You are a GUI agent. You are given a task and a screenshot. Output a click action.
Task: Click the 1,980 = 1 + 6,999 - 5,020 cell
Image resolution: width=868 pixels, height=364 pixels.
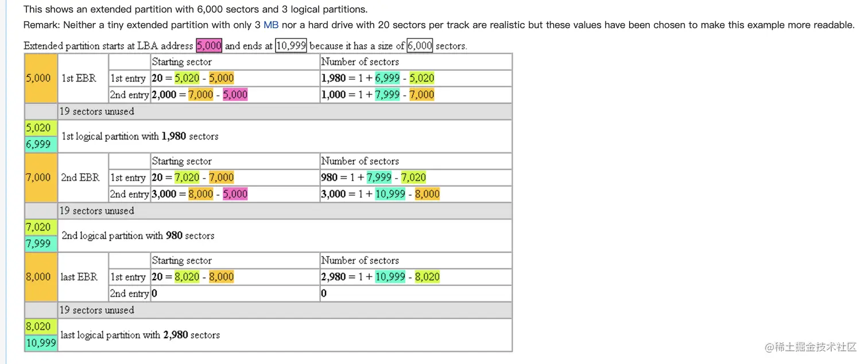tap(416, 78)
